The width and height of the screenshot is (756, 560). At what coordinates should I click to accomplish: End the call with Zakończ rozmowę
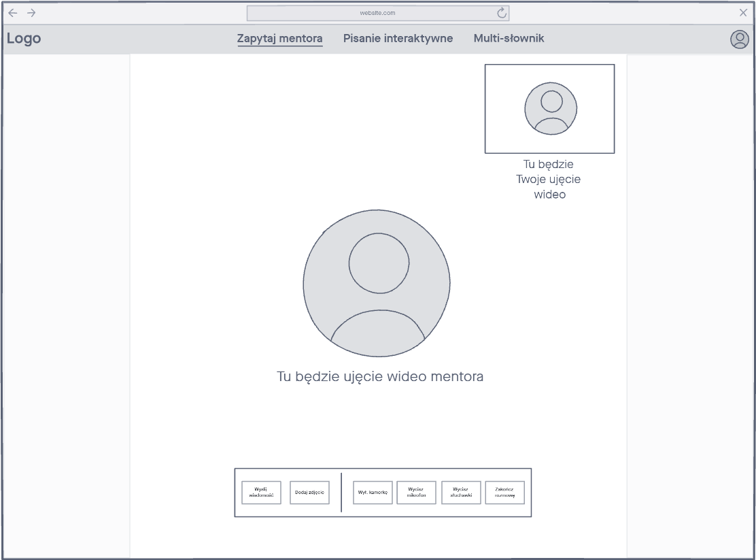point(504,493)
